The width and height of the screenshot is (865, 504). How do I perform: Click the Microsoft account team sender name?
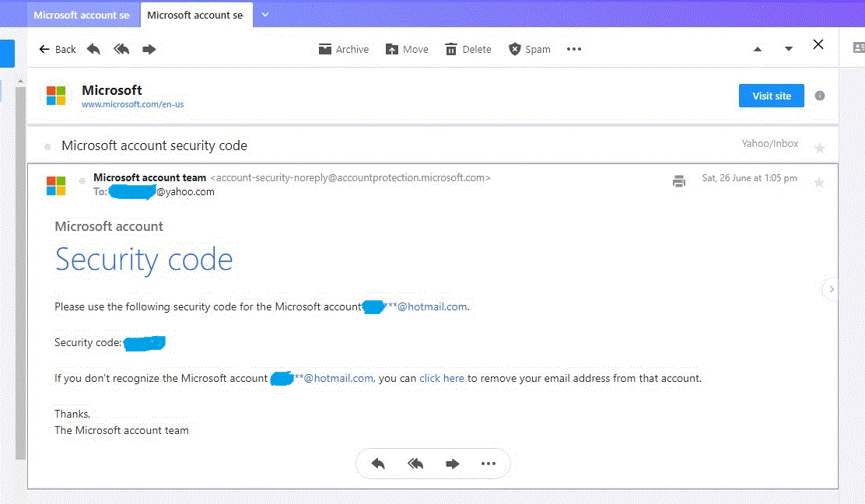[149, 177]
